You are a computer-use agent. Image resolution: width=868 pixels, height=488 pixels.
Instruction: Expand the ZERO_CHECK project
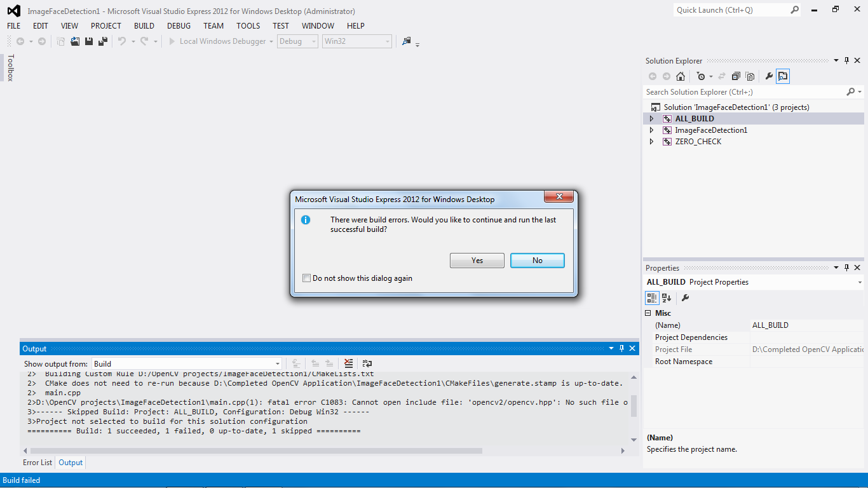click(651, 142)
